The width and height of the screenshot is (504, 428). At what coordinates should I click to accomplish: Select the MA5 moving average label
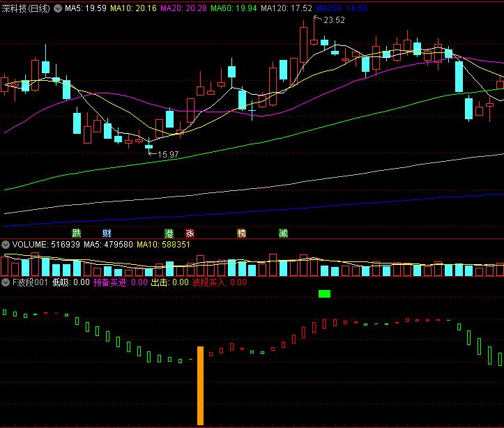86,8
